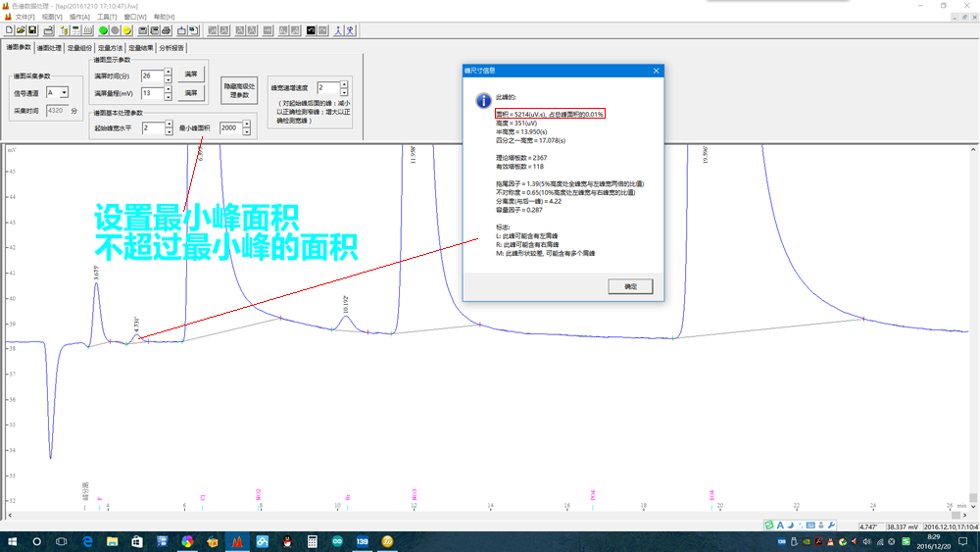Open Microsoft Edge from taskbar

[87, 541]
